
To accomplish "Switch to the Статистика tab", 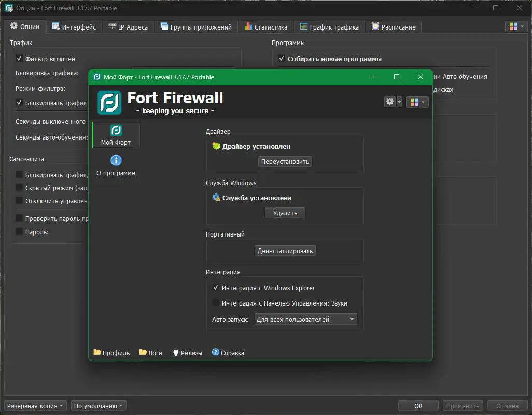I will click(x=265, y=27).
